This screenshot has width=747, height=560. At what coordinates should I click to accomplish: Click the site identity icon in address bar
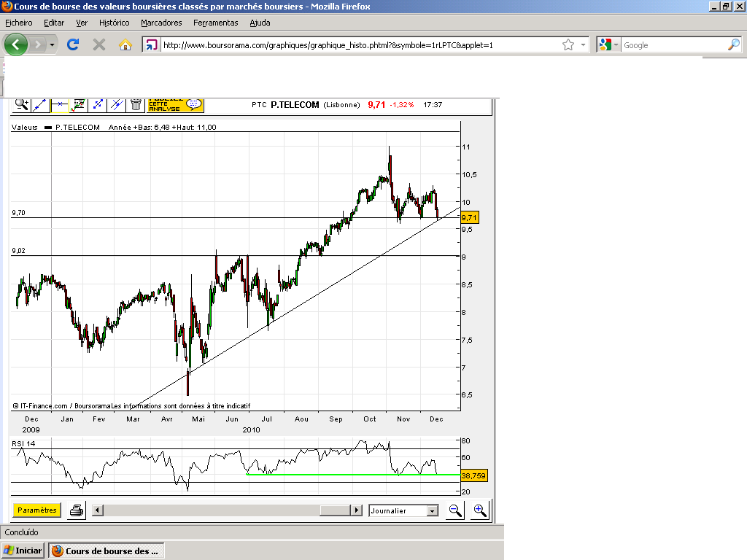(x=151, y=45)
